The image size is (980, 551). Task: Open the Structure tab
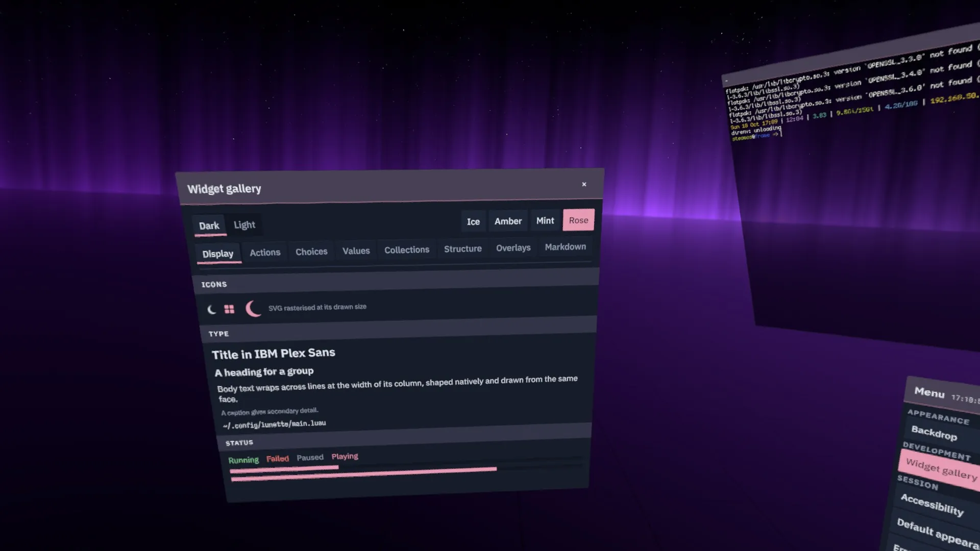click(x=462, y=248)
